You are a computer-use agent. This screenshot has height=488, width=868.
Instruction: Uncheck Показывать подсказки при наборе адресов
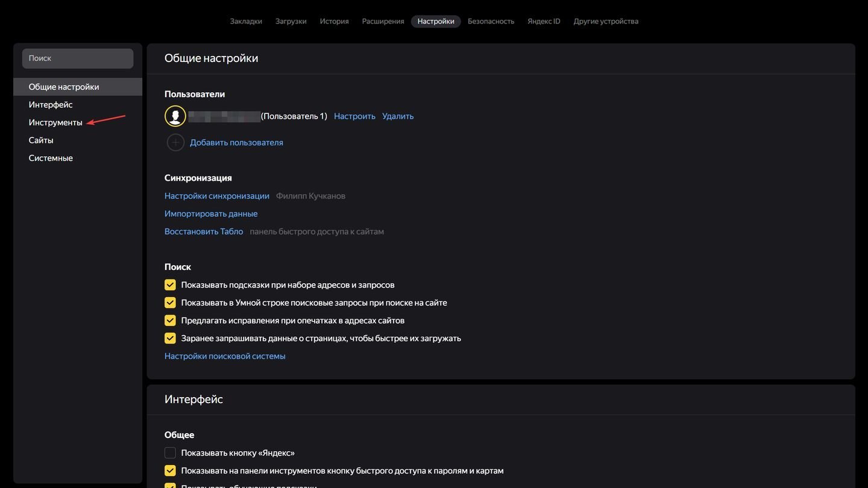(170, 285)
